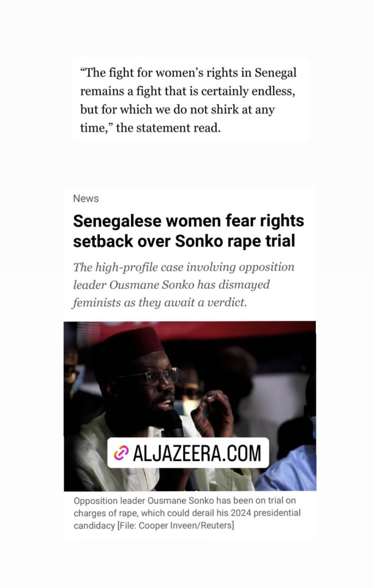Click the word 'Senegal' in the quote
The height and width of the screenshot is (588, 374).
coord(276,73)
